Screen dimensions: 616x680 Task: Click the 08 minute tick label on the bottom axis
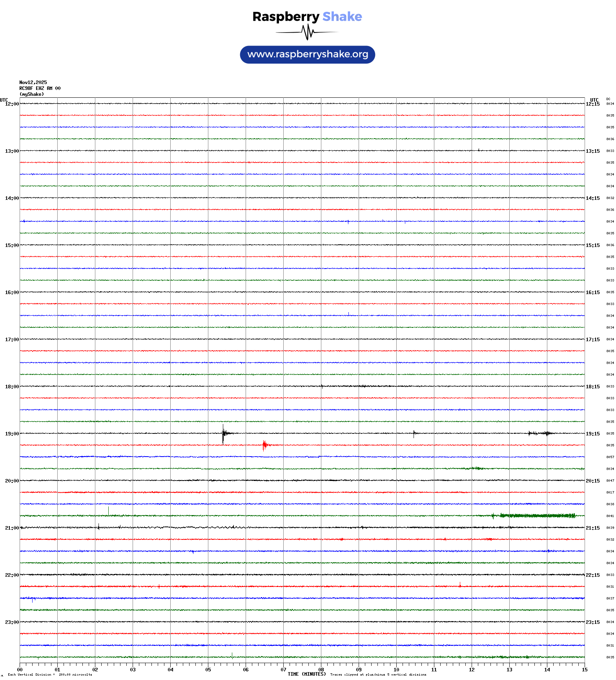pyautogui.click(x=321, y=670)
